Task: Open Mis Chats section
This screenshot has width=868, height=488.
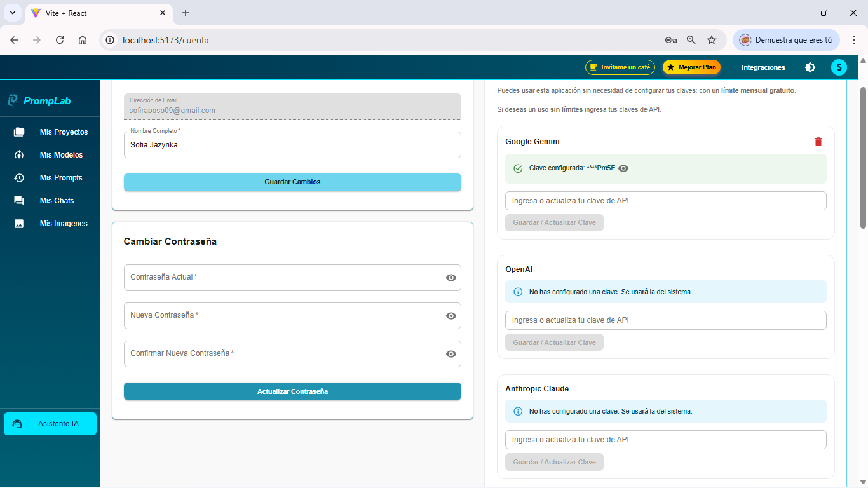Action: tap(50, 201)
